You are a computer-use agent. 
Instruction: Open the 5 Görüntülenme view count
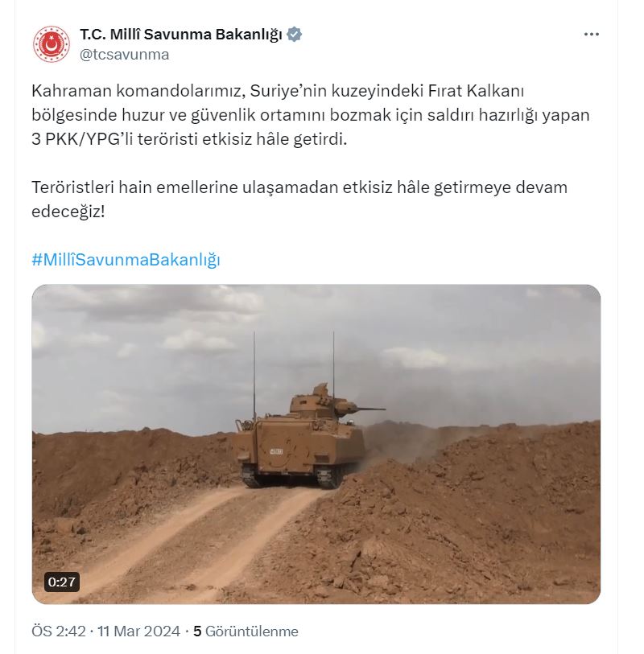[246, 631]
